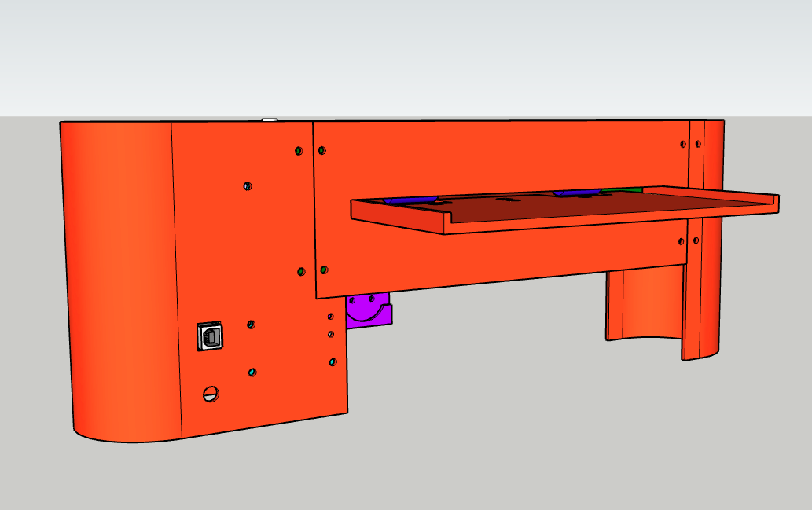This screenshot has width=812, height=510.
Task: Select the rounded bottom edge of the left body
Action: [126, 438]
